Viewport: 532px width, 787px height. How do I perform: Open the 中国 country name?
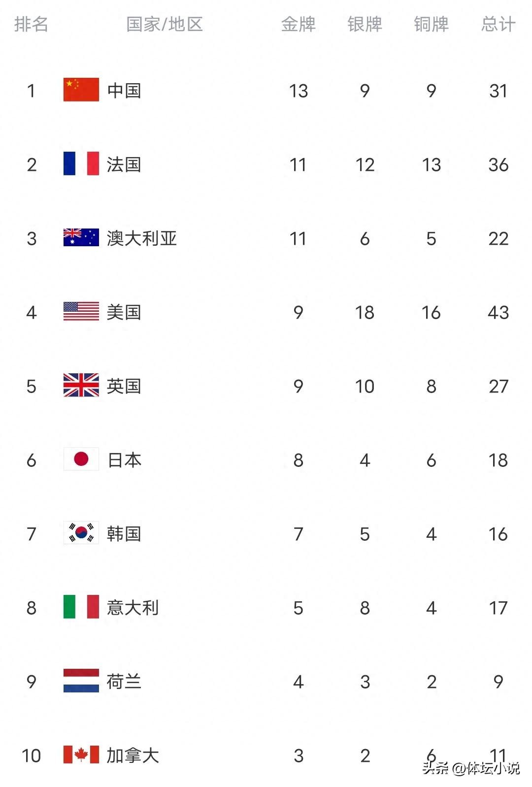point(124,91)
